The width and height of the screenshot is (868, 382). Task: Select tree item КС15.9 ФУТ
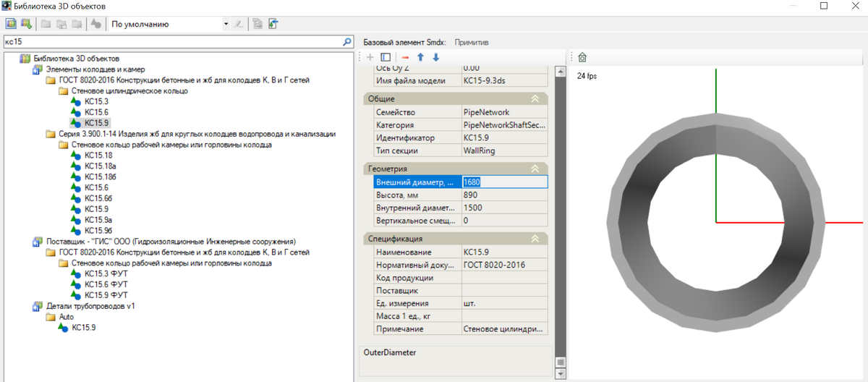(106, 295)
